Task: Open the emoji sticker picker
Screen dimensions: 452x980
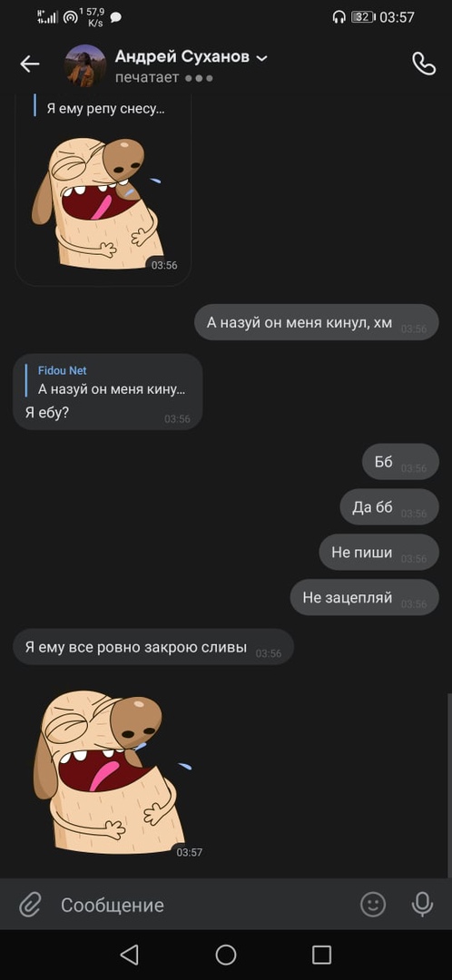Action: pyautogui.click(x=373, y=905)
